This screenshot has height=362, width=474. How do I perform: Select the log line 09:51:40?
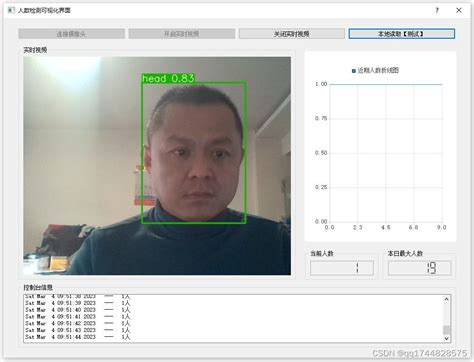pos(77,310)
